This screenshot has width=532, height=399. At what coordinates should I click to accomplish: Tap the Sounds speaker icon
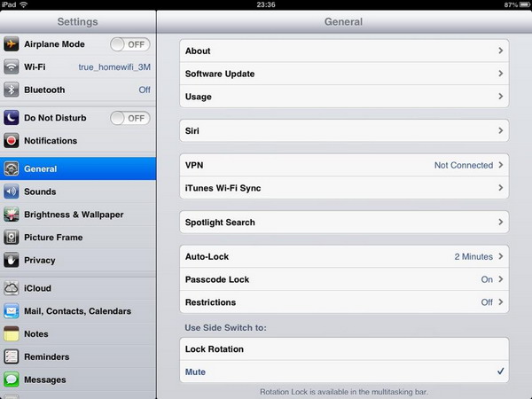[x=12, y=192]
